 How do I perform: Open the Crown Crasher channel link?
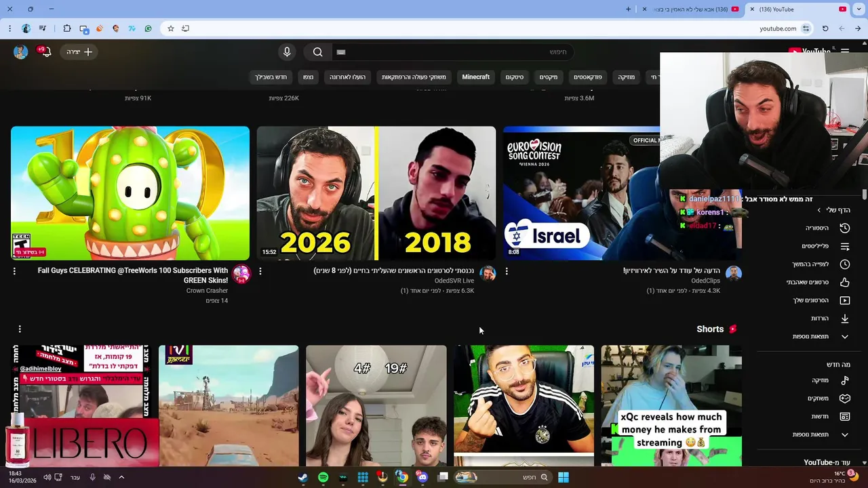207,291
